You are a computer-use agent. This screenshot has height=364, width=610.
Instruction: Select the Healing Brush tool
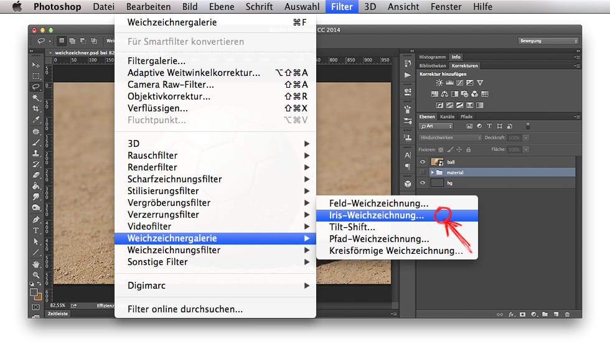coord(36,131)
